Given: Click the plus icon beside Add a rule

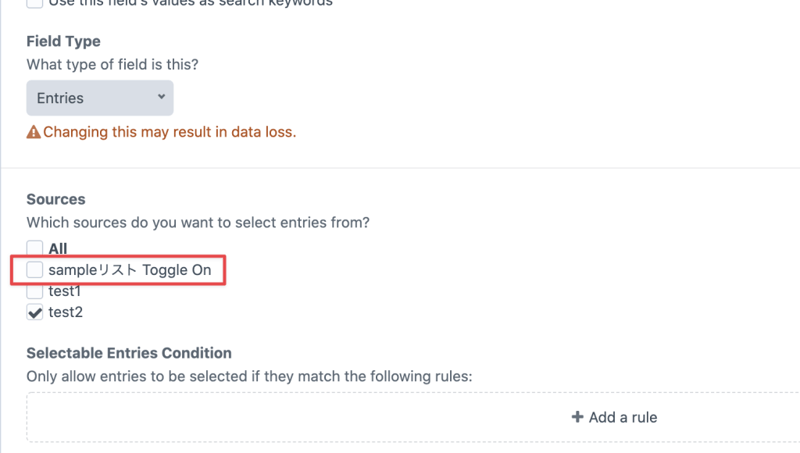Looking at the screenshot, I should pos(577,417).
